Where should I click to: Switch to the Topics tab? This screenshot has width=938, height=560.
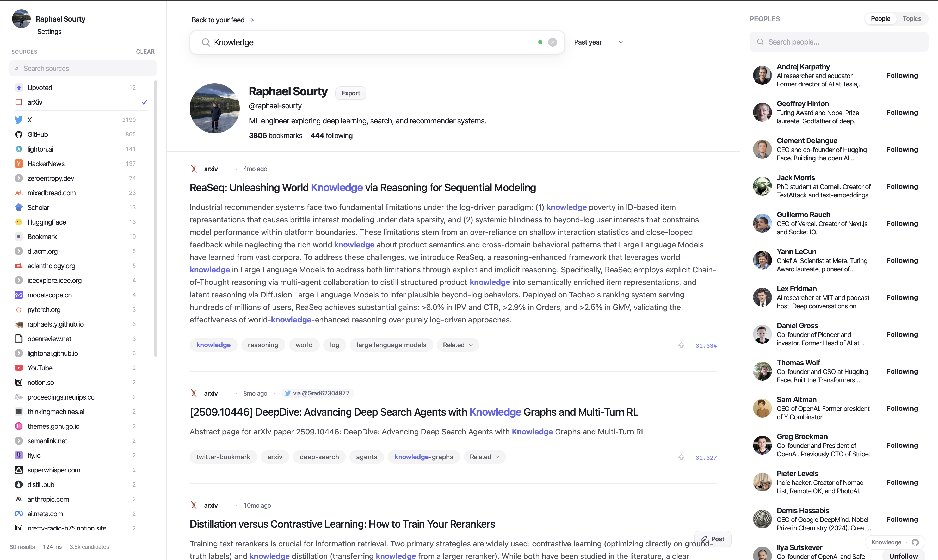click(x=912, y=19)
